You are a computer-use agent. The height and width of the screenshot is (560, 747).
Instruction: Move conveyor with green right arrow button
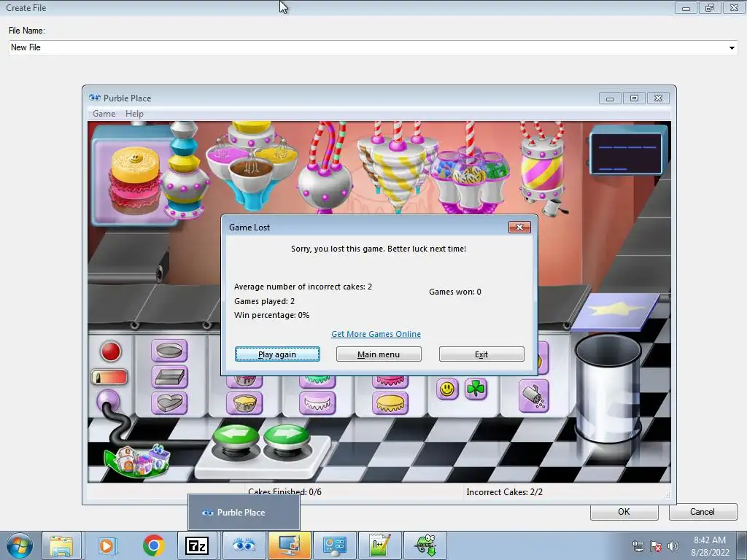click(x=286, y=439)
